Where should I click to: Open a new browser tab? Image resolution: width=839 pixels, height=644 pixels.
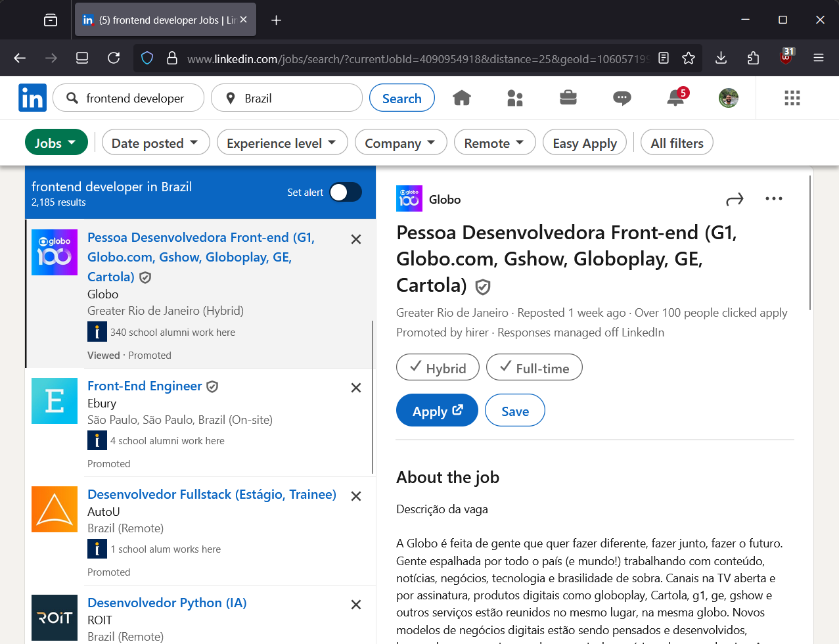(277, 20)
